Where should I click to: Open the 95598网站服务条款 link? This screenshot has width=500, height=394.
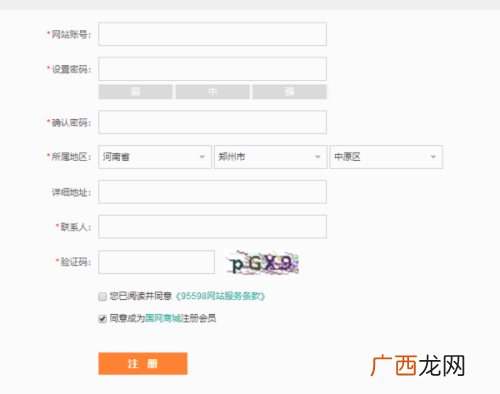(220, 296)
